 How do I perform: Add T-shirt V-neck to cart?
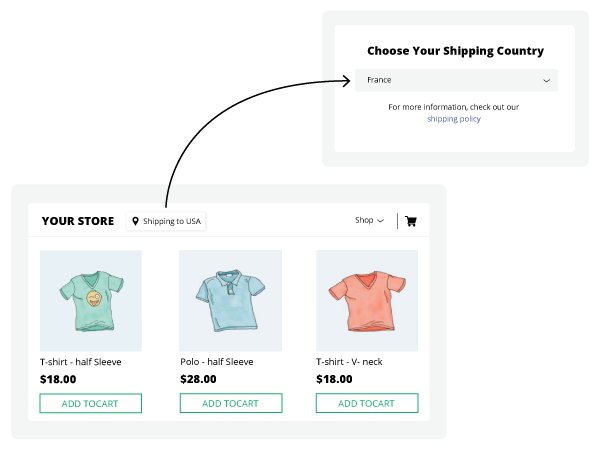(367, 403)
